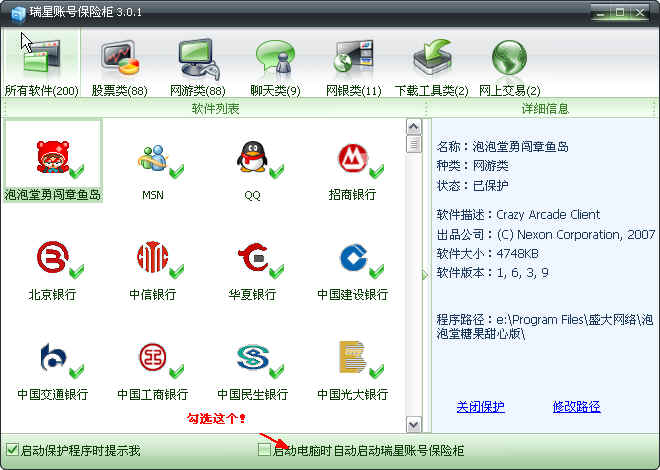Click the 关闭保护 link
The width and height of the screenshot is (660, 470).
pos(480,407)
